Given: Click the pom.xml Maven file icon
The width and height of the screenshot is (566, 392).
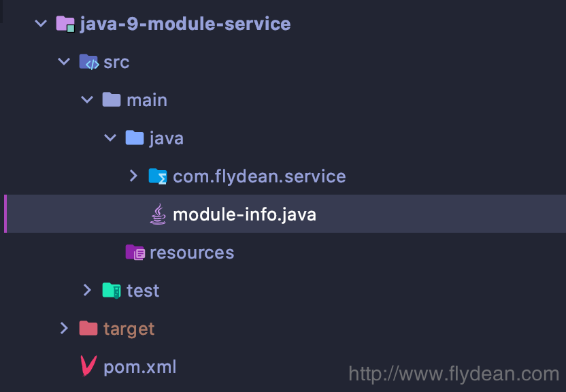Looking at the screenshot, I should [x=88, y=367].
